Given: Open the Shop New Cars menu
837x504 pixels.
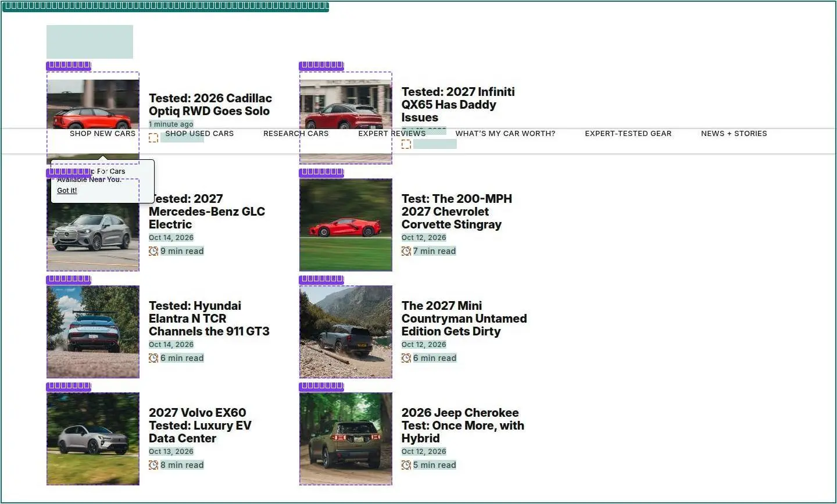Looking at the screenshot, I should 102,134.
